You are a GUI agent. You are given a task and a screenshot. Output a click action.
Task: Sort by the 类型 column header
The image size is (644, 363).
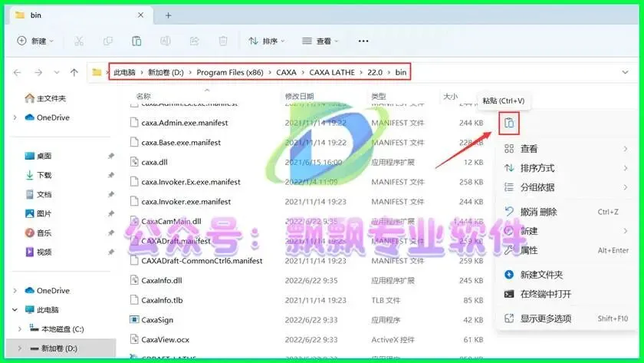pyautogui.click(x=378, y=96)
